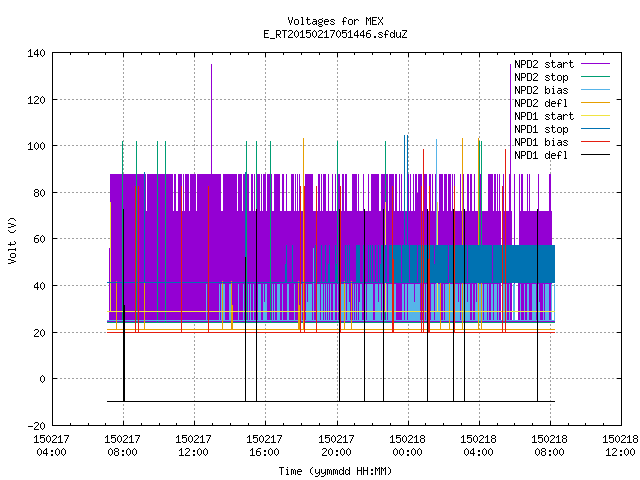The image size is (640, 480).
Task: Click the 150217 20:00 x-axis label
Action: point(336,446)
